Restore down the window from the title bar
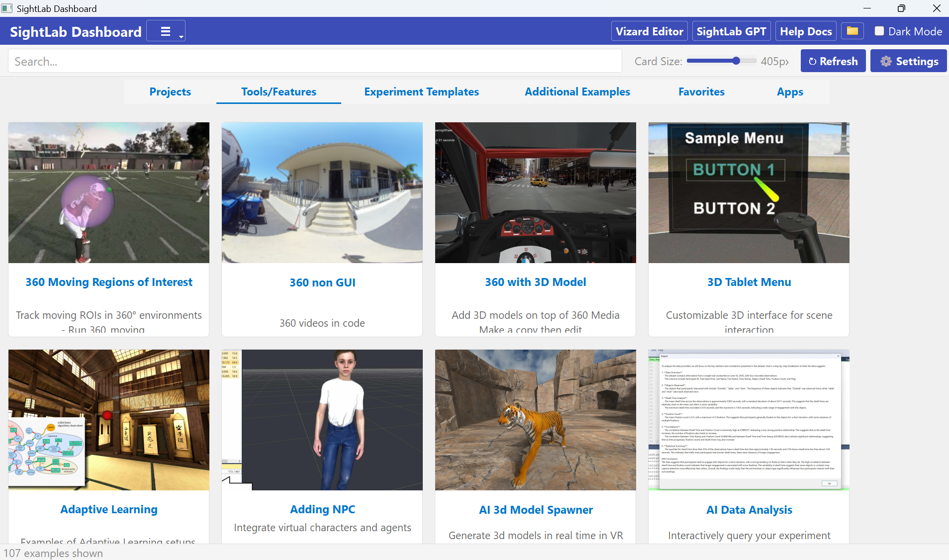The image size is (949, 560). click(901, 8)
